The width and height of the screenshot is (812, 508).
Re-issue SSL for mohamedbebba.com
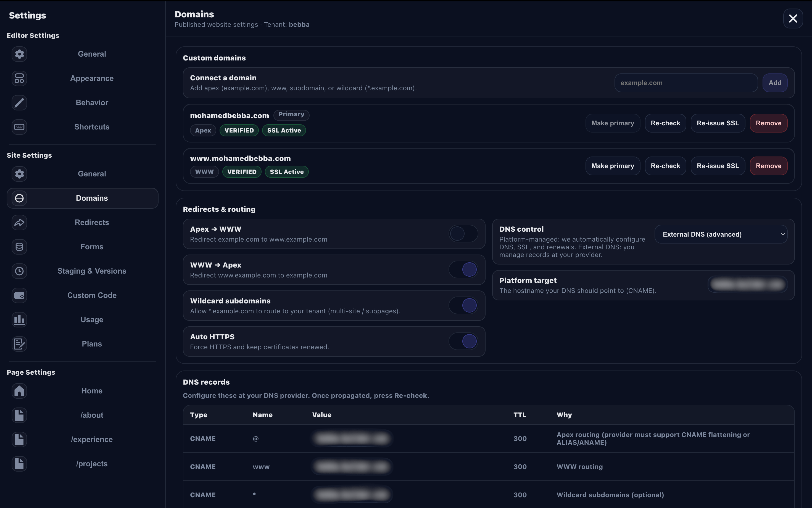pos(718,123)
